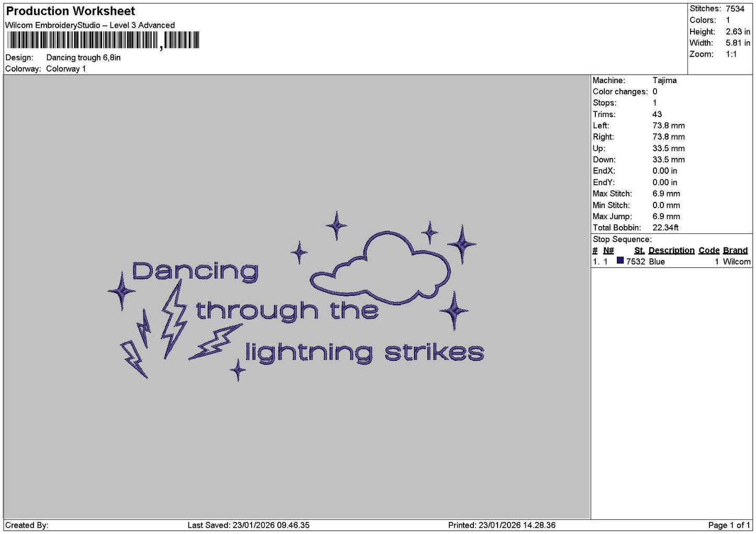This screenshot has width=756, height=534.
Task: Click the blue thread color swatch
Action: coord(620,260)
